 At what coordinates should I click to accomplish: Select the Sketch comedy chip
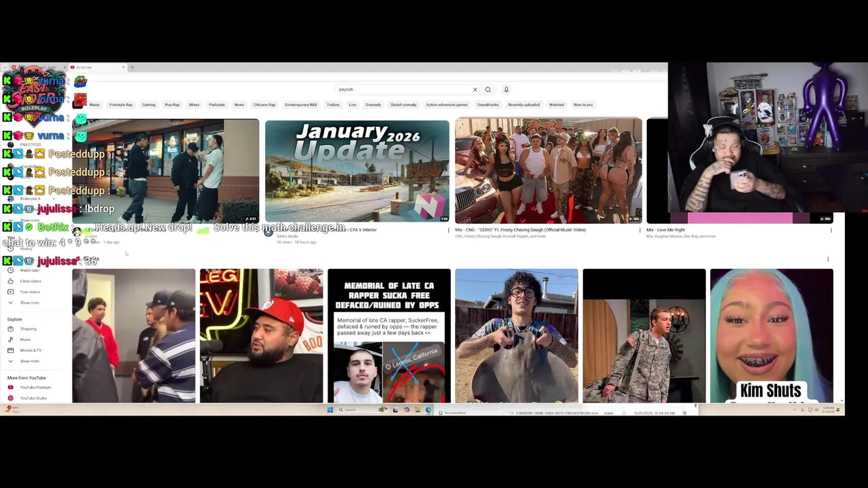click(403, 105)
